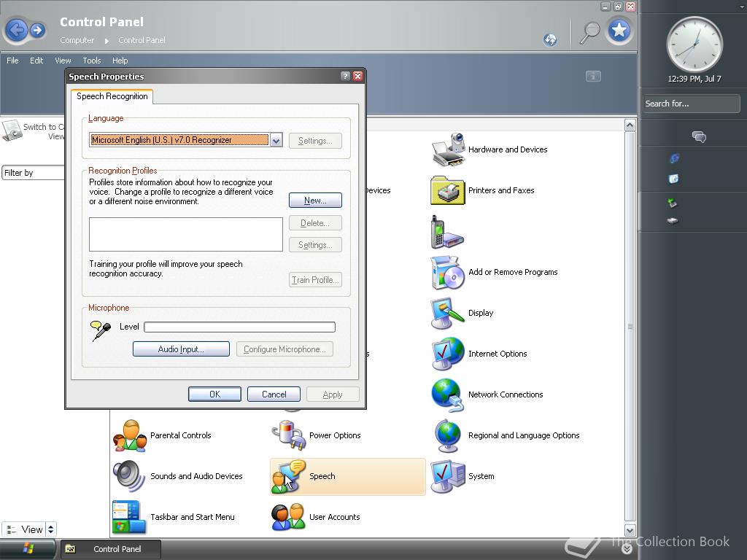Click the refresh globe icon in header
Screen dimensions: 747x560
[550, 39]
